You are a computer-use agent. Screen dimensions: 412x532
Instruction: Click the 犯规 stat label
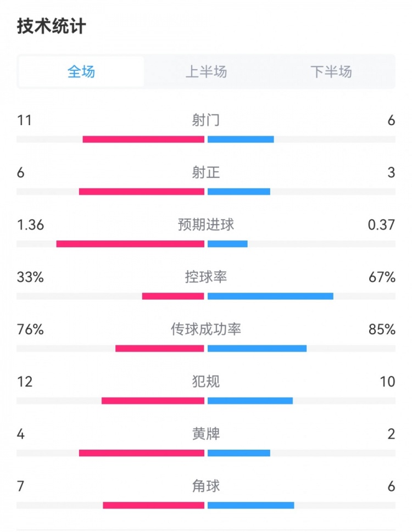click(206, 382)
